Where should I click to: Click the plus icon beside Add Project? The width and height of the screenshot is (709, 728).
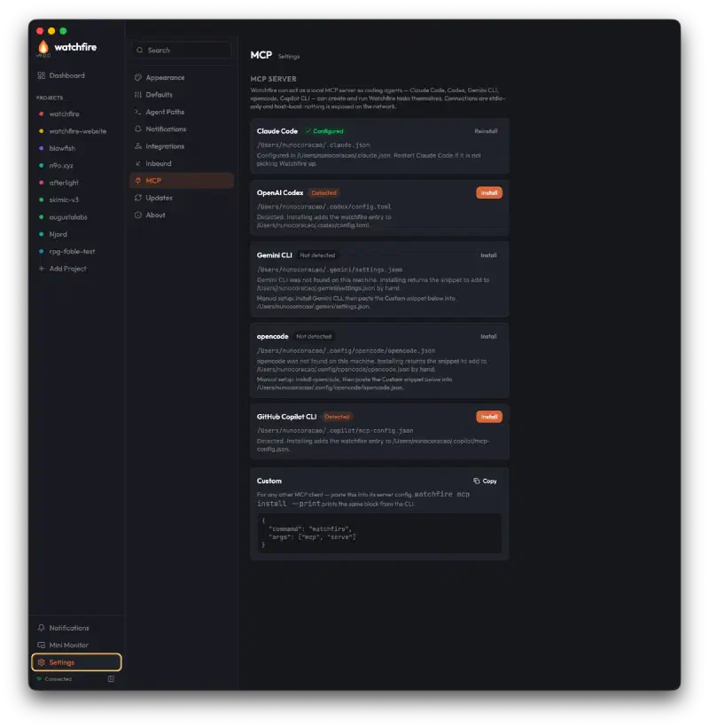(x=42, y=269)
